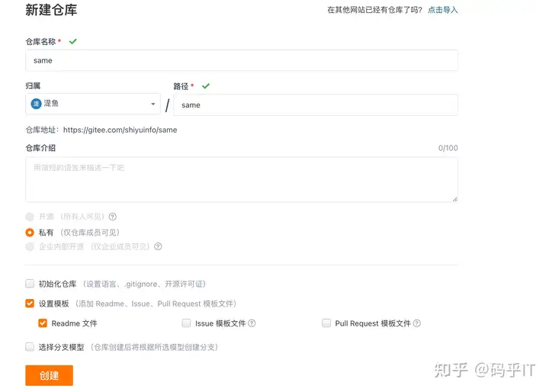Image resolution: width=549 pixels, height=392 pixels.
Task: Click help icon next to 开源 option
Action: click(x=112, y=217)
